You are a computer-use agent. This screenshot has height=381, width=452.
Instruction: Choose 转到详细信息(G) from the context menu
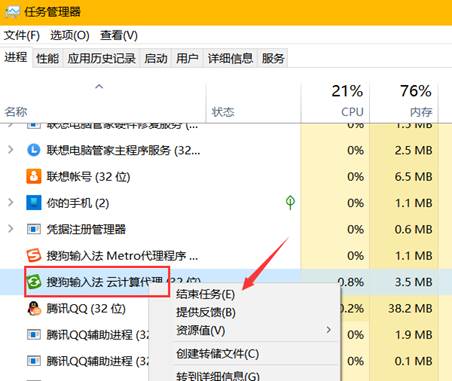click(218, 376)
